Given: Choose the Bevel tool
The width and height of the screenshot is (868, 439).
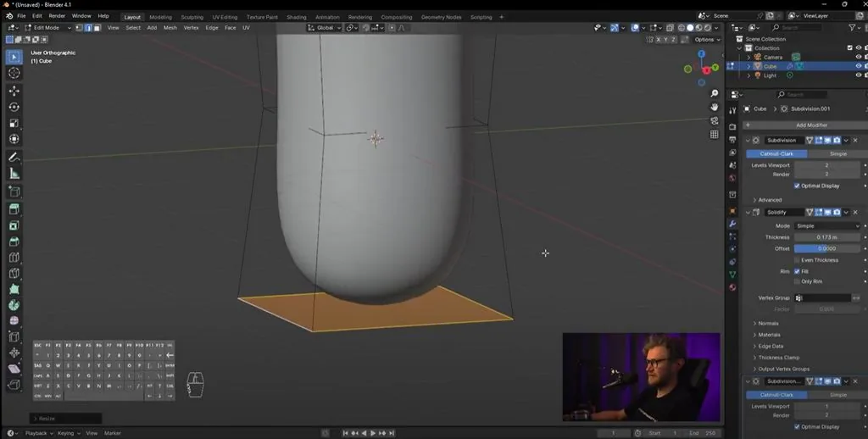Looking at the screenshot, I should click(14, 242).
